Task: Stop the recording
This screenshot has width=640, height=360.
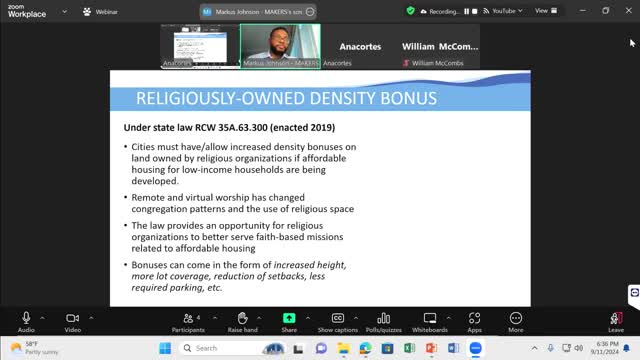Action: coord(475,11)
